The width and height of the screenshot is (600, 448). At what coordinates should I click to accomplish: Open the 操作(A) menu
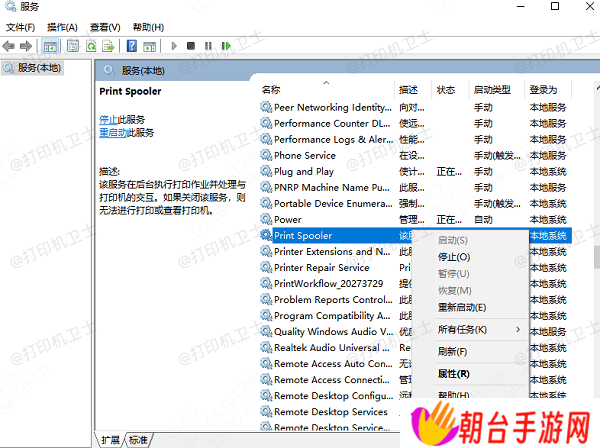[62, 27]
